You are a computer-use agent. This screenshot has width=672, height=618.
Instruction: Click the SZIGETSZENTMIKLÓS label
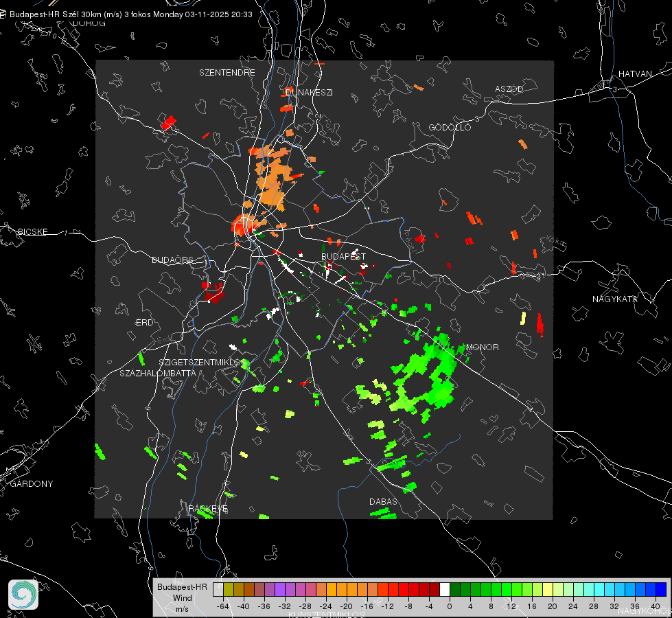202,363
